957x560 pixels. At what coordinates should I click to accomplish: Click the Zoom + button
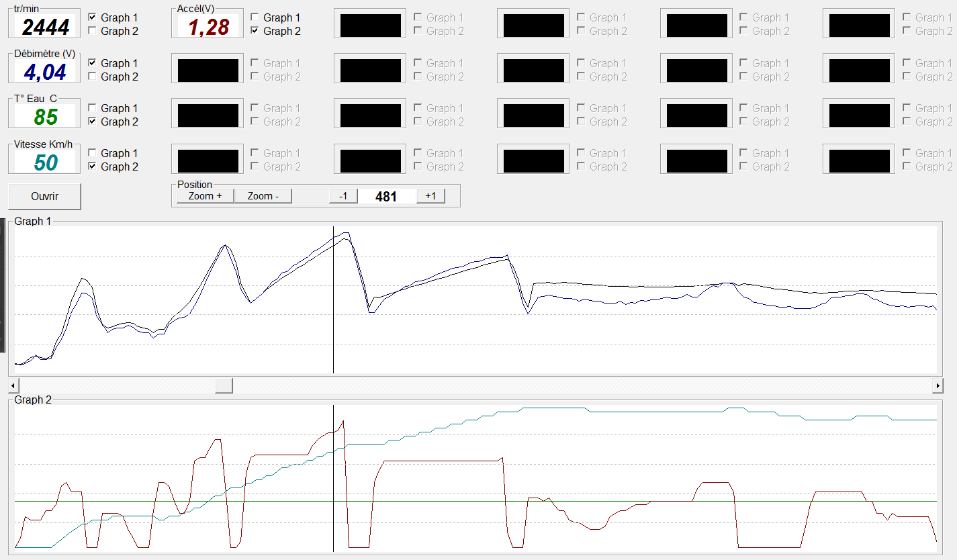pos(205,196)
